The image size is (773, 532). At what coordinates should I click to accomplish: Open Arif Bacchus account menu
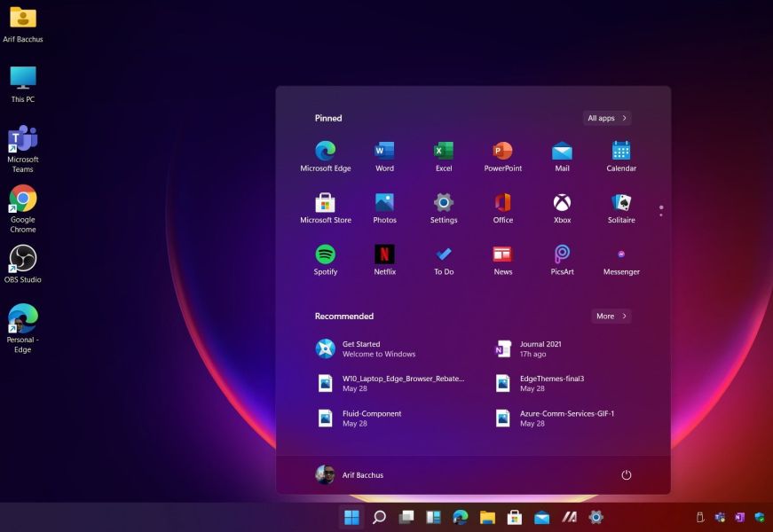[349, 475]
